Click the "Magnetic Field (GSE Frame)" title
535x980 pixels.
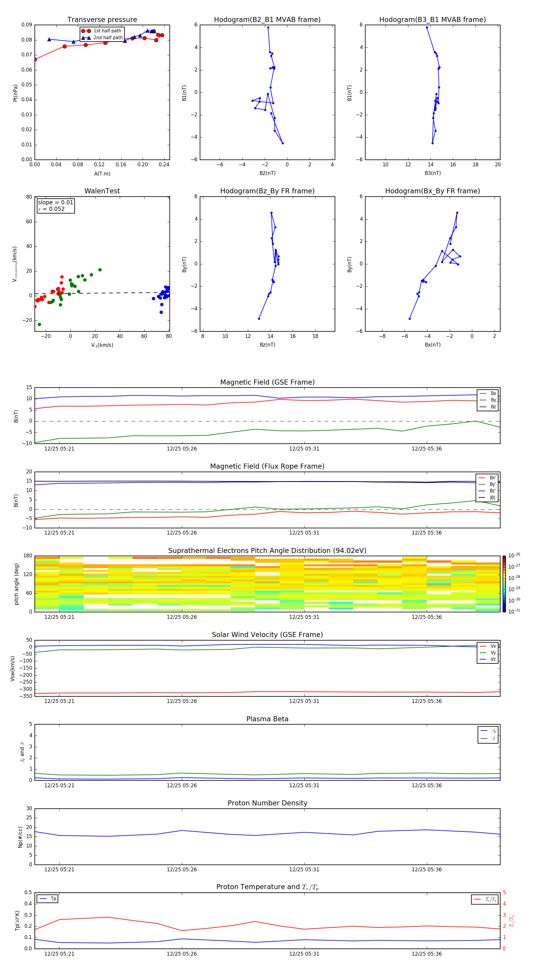267,382
